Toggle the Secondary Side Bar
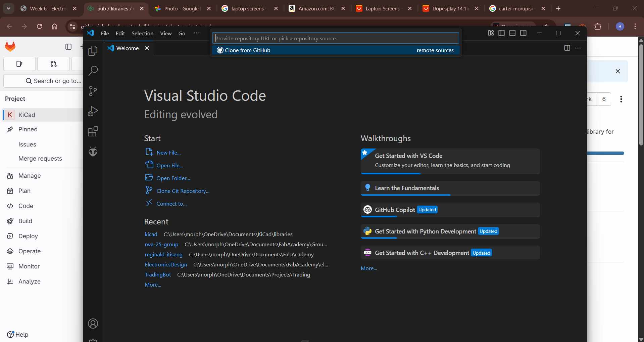Image resolution: width=644 pixels, height=342 pixels. [x=524, y=33]
